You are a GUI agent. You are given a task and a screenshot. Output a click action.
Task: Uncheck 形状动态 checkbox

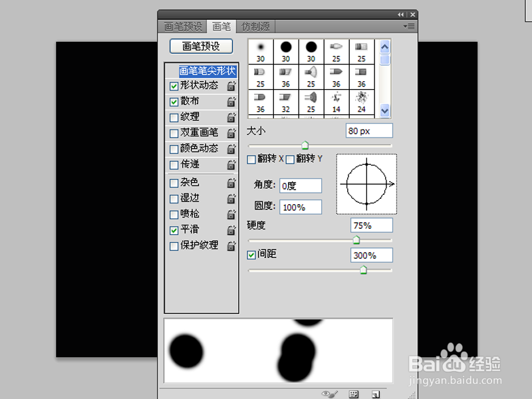[174, 86]
